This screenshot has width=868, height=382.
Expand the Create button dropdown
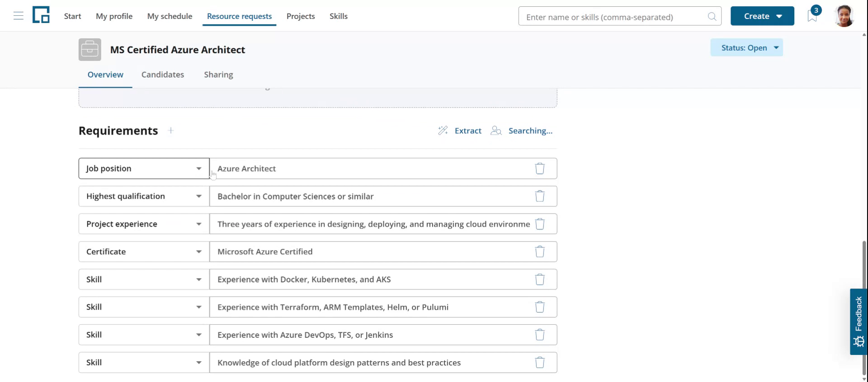pos(762,16)
